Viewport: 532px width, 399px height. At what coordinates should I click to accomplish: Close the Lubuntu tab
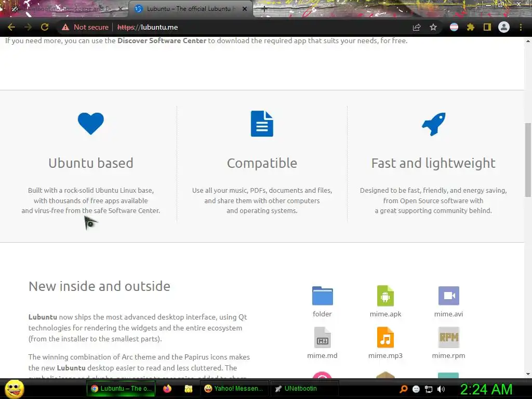click(245, 9)
